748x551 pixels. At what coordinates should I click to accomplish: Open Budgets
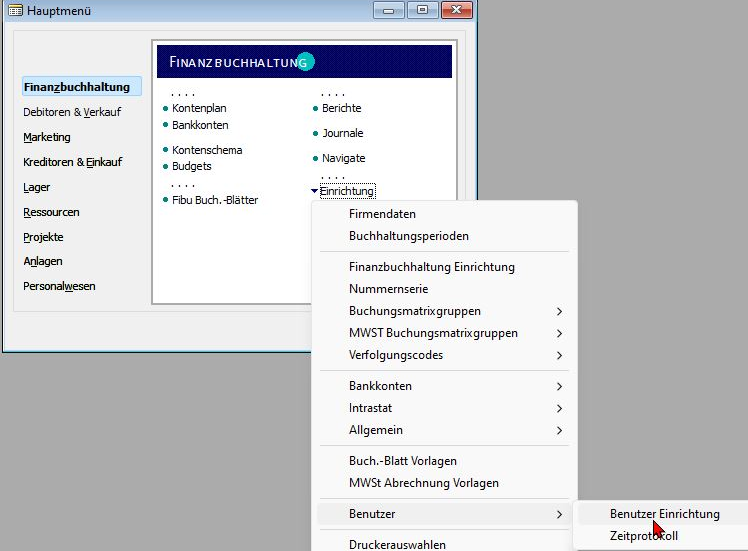(191, 166)
